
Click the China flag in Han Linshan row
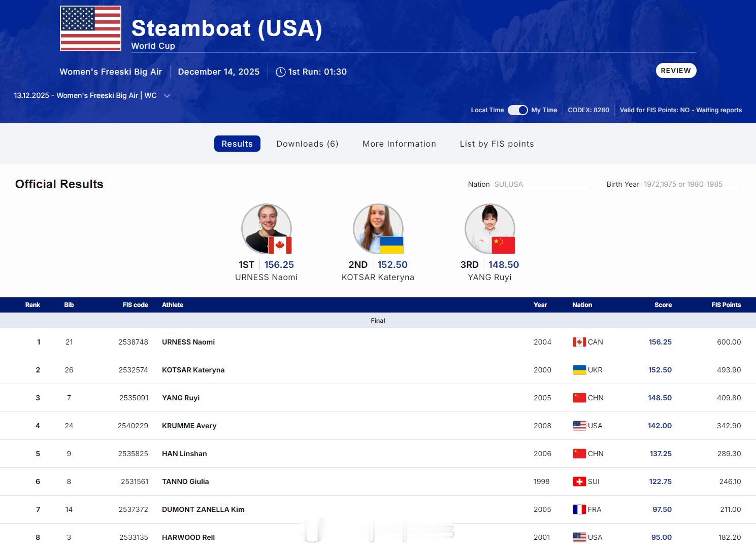[579, 454]
